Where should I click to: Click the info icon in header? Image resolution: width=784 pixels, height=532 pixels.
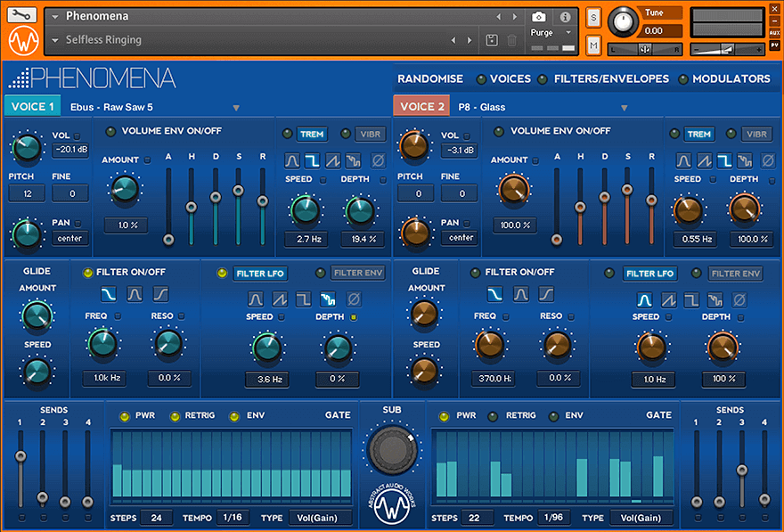tap(565, 16)
